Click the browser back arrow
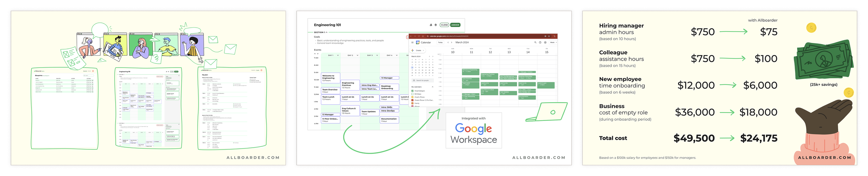Image resolution: width=868 pixels, height=176 pixels. tap(411, 36)
